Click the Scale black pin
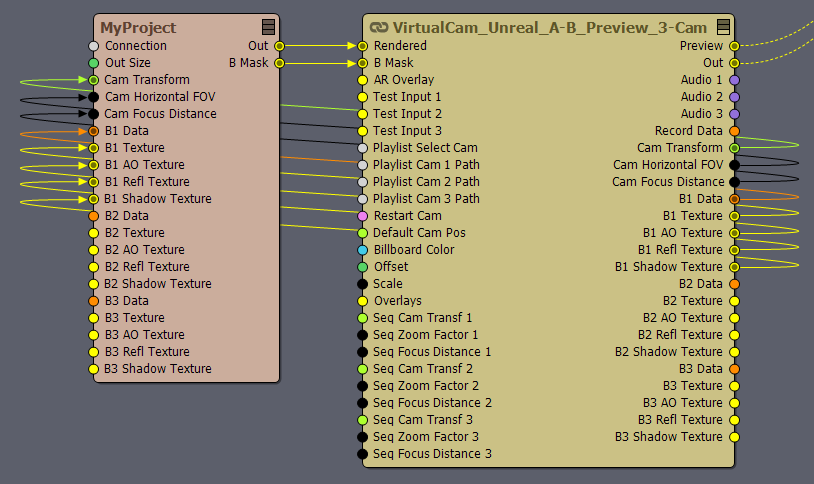Image resolution: width=814 pixels, height=484 pixels. [x=363, y=284]
